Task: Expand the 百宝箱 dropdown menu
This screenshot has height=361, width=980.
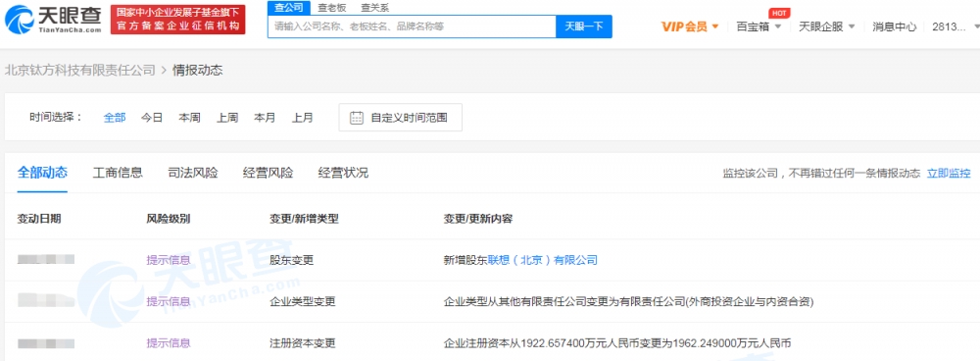Action: click(x=759, y=26)
